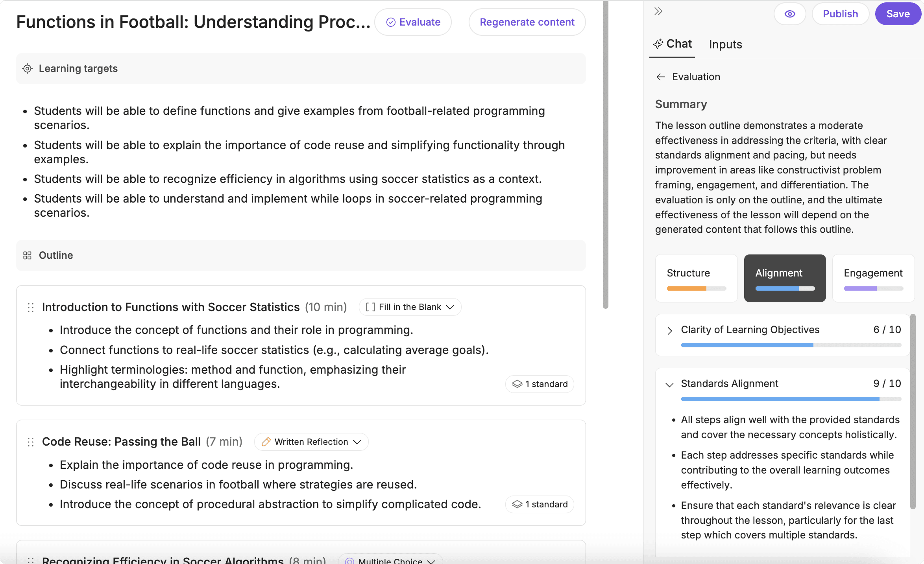The width and height of the screenshot is (924, 564).
Task: Grab the Introduction to Functions drag handle
Action: 31,308
